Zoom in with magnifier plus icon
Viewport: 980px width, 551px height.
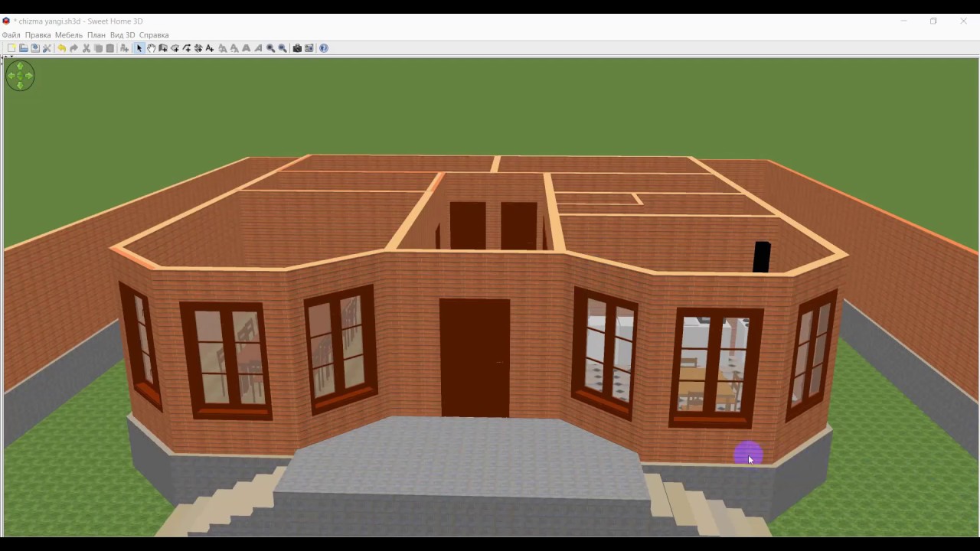(x=270, y=48)
